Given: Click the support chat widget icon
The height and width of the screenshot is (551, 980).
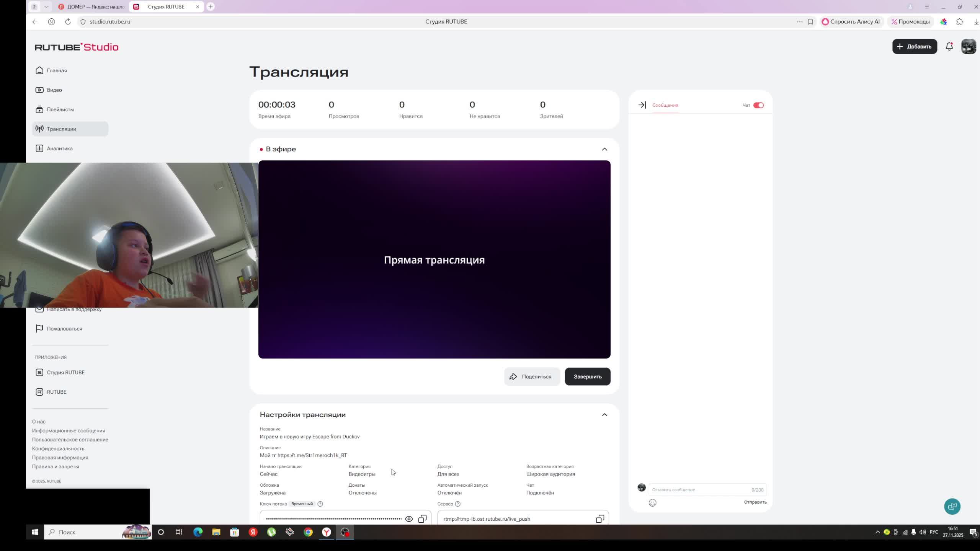Looking at the screenshot, I should [x=952, y=507].
